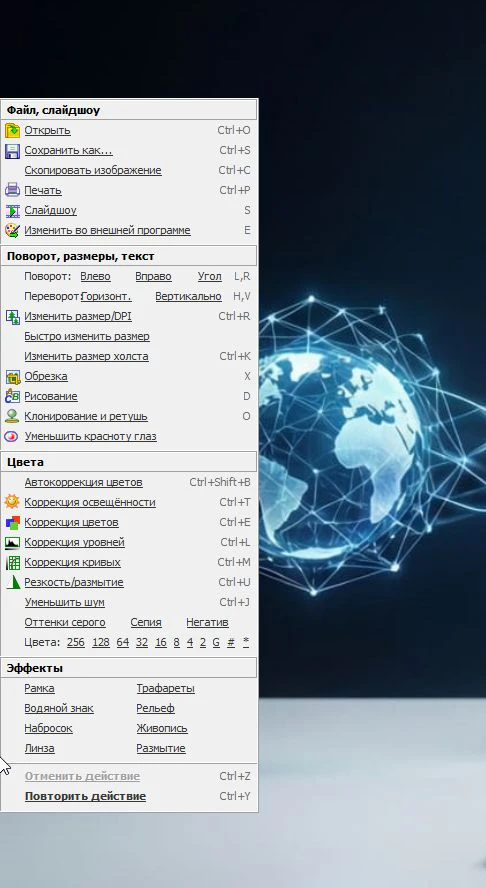Select Быстро изменить размер
This screenshot has width=486, height=888.
click(x=87, y=336)
